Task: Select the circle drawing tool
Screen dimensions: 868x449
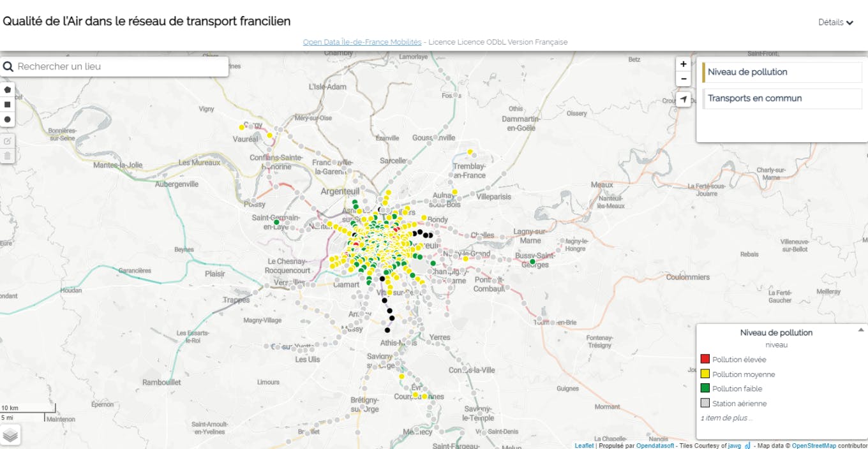Action: (x=7, y=119)
